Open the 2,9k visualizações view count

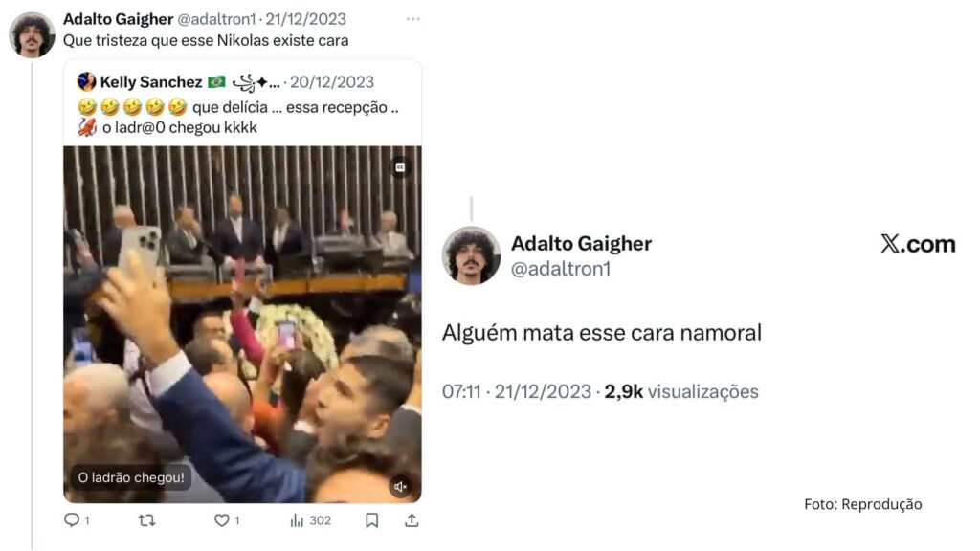coord(681,391)
